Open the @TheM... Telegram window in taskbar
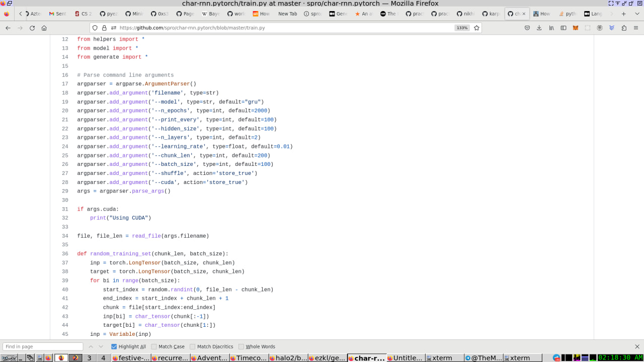Screen dimensions: 644x362 point(484,358)
